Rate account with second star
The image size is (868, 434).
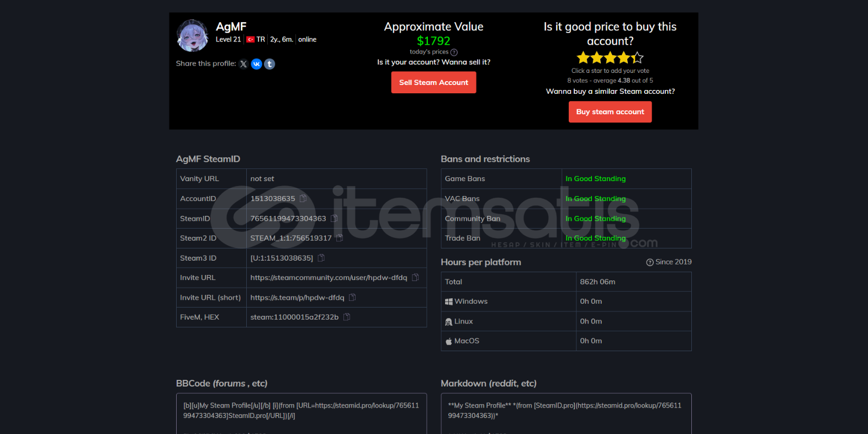point(597,57)
